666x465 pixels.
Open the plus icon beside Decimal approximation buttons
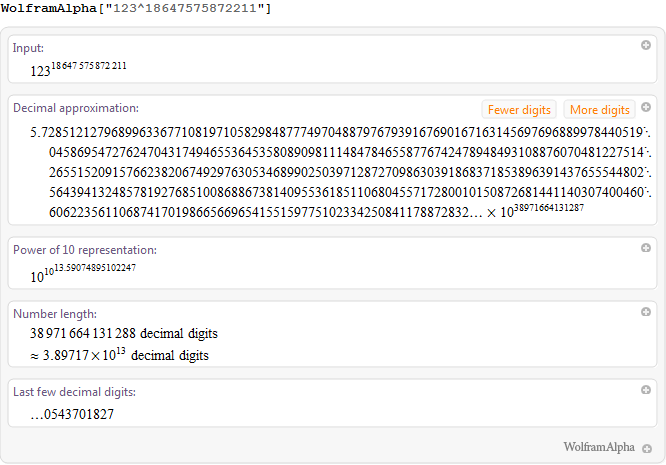pos(646,107)
